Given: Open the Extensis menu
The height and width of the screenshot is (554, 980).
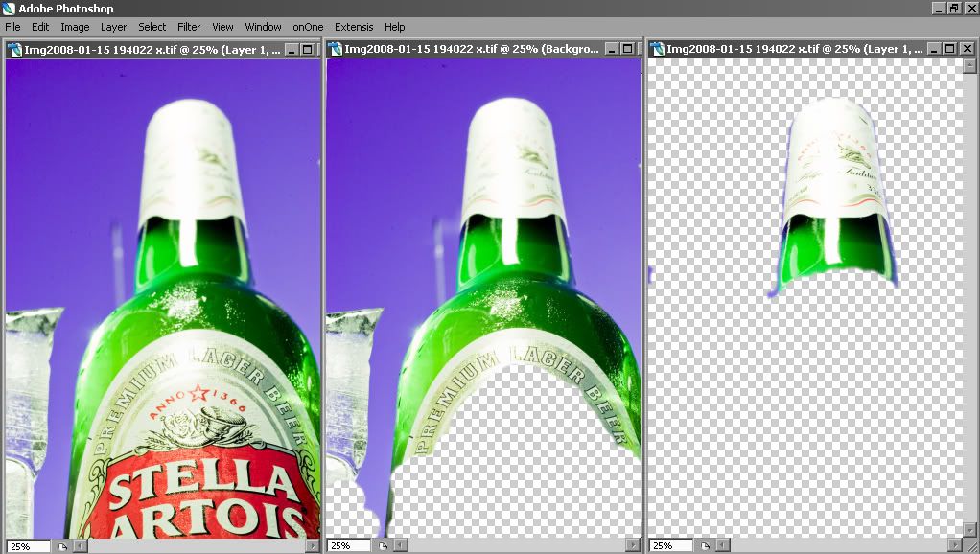Looking at the screenshot, I should pyautogui.click(x=354, y=27).
